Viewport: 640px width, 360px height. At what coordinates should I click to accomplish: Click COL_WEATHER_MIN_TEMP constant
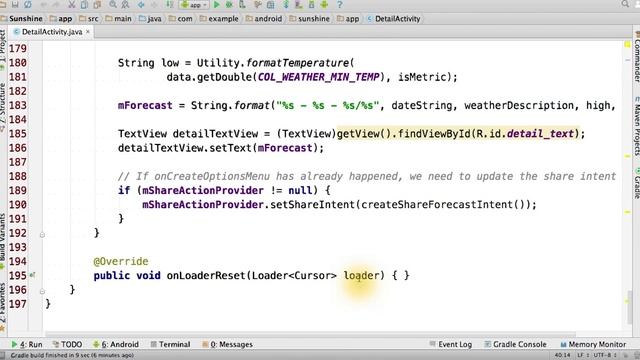pos(318,77)
